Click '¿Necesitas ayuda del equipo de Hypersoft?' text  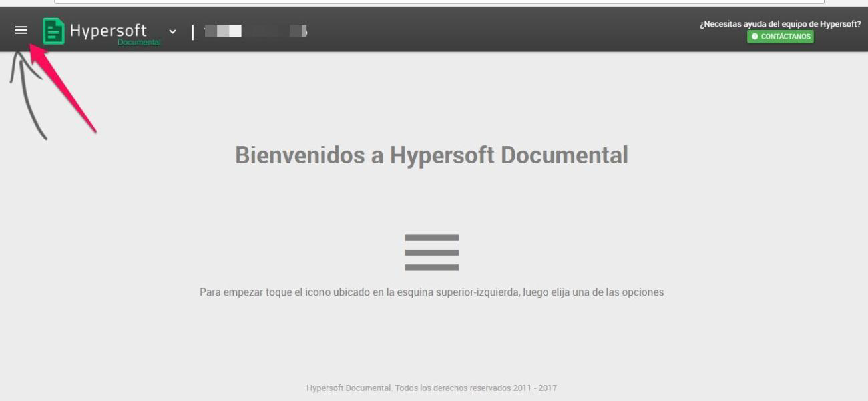(x=780, y=24)
